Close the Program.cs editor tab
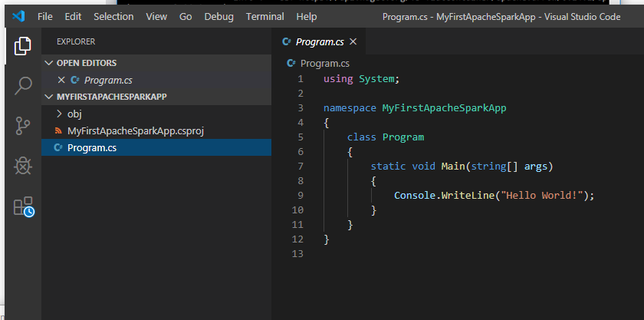The height and width of the screenshot is (320, 644). pyautogui.click(x=353, y=41)
